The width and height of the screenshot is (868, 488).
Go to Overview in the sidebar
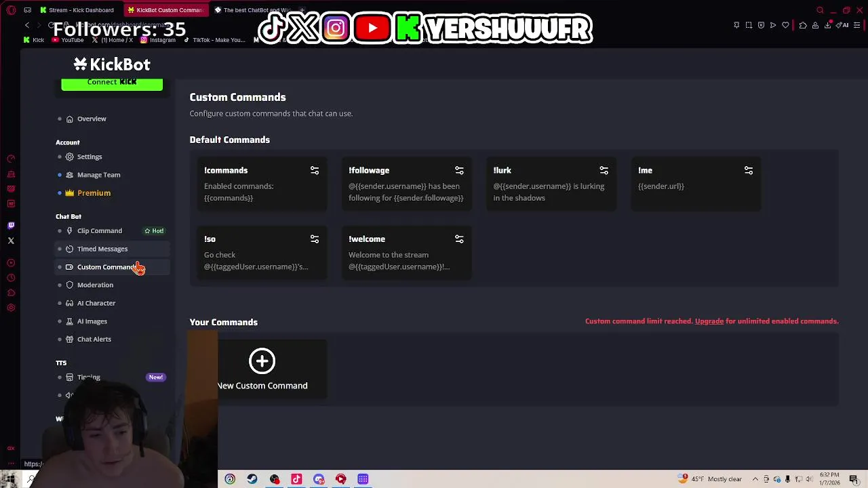click(x=92, y=119)
